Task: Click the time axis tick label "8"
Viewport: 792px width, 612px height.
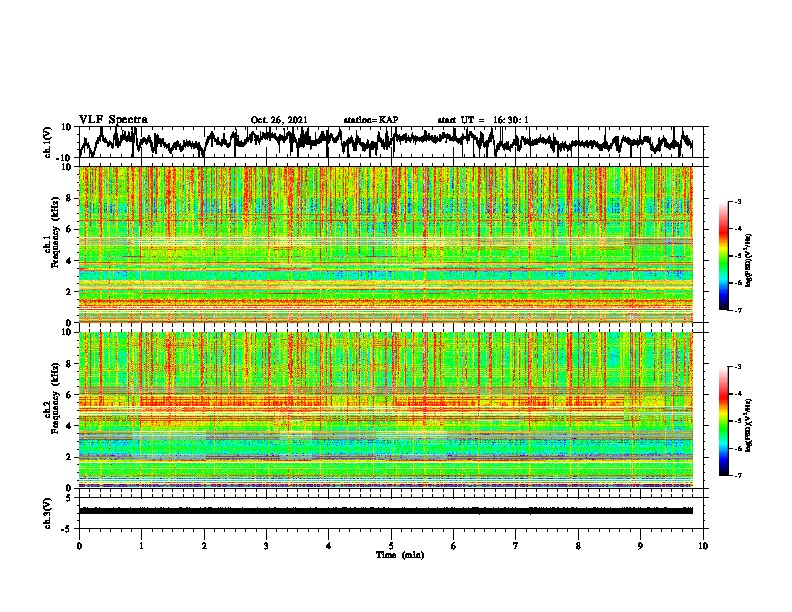Action: tap(578, 546)
